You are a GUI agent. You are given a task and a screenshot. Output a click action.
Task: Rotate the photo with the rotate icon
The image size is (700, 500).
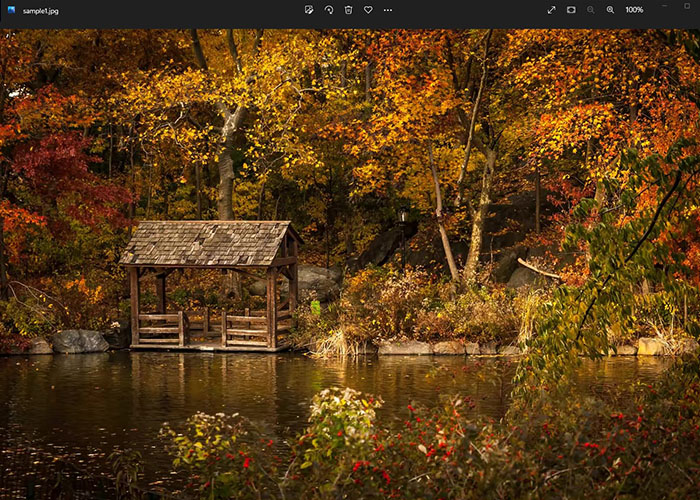(329, 10)
